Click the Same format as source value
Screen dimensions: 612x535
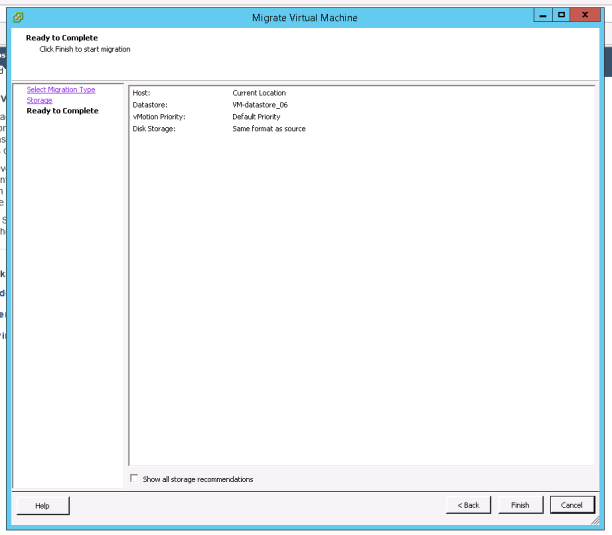pyautogui.click(x=269, y=129)
